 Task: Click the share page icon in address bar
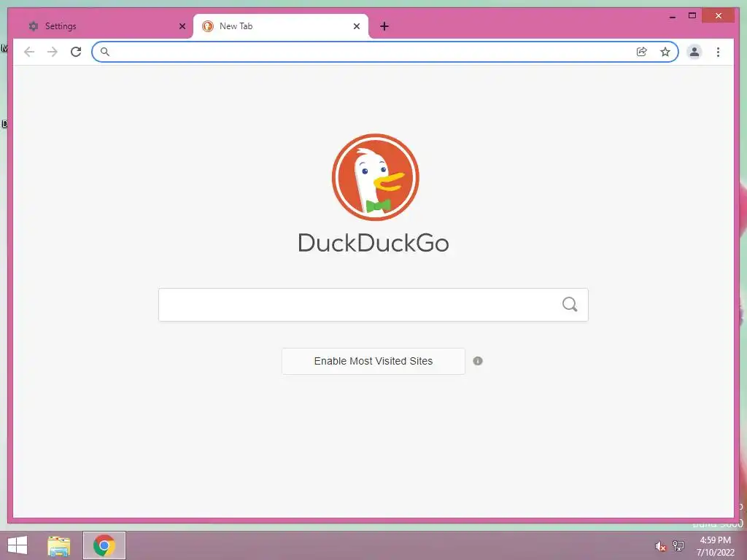(x=642, y=52)
